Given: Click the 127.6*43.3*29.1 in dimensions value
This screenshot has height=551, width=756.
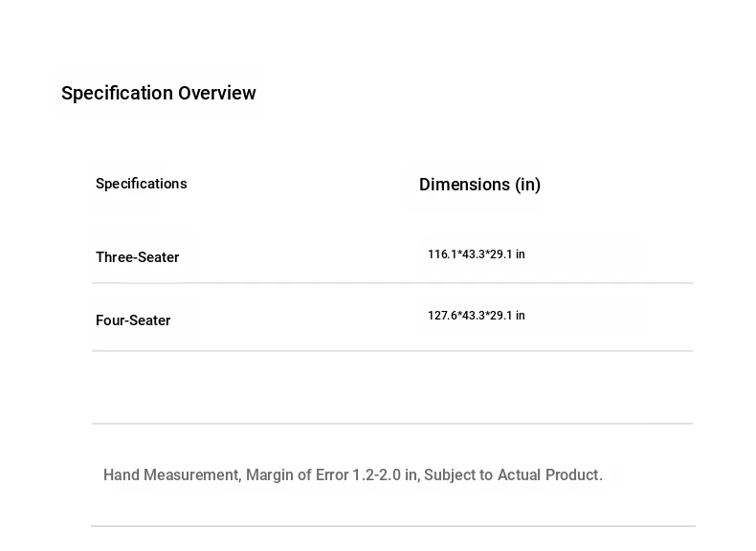Looking at the screenshot, I should 477,316.
